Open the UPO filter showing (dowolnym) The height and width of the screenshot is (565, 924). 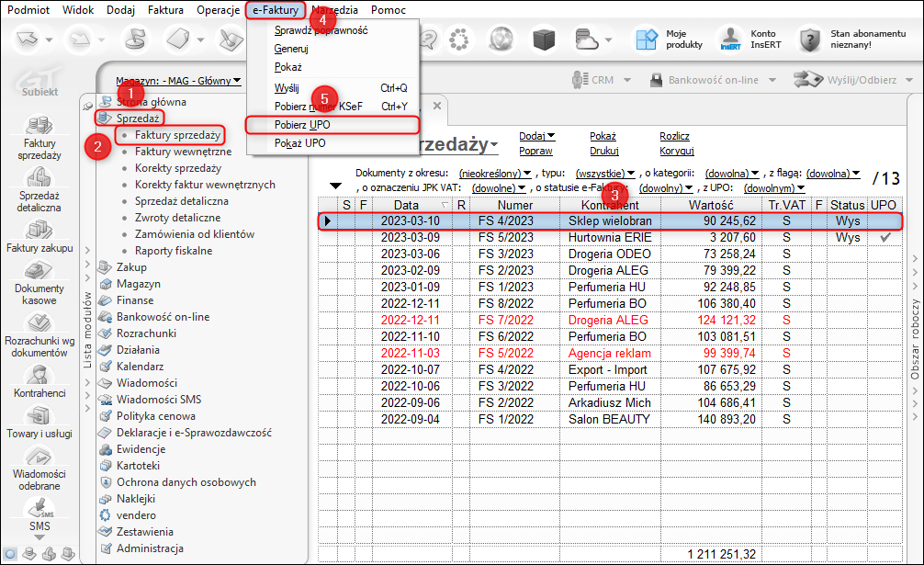point(773,188)
